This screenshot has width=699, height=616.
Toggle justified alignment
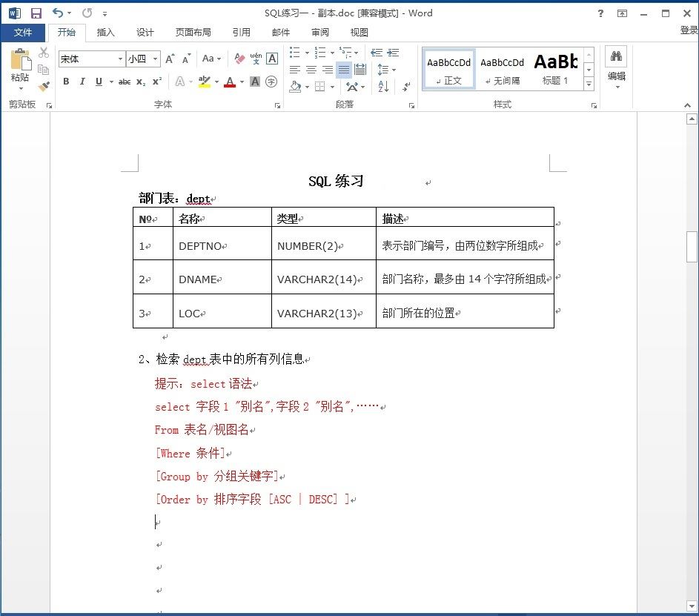coord(344,70)
